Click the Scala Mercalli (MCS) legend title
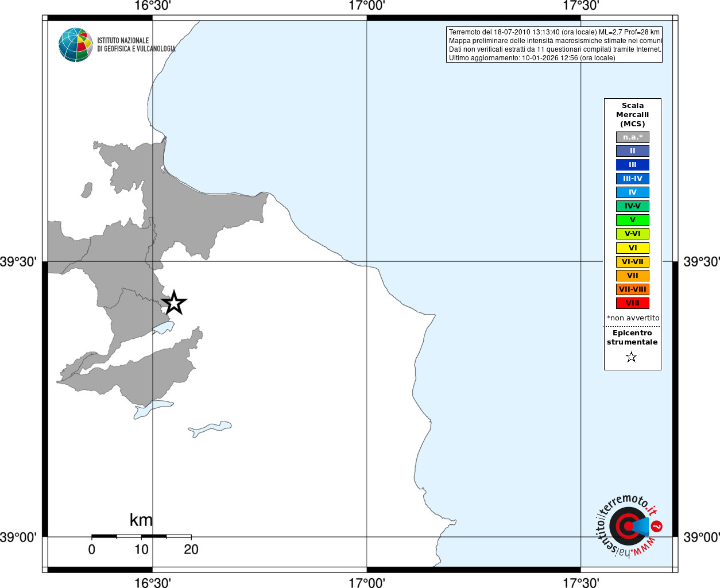720x588 pixels. point(632,115)
